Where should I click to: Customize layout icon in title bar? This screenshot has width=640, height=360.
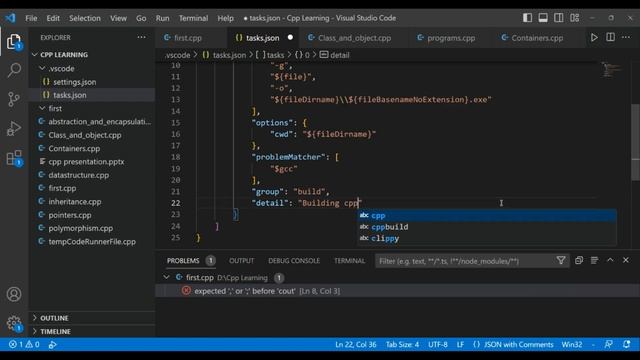click(x=575, y=18)
